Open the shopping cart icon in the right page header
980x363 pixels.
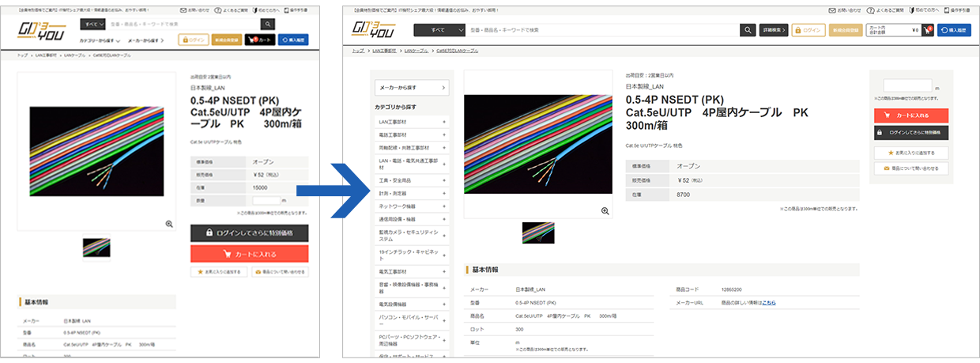(x=928, y=30)
